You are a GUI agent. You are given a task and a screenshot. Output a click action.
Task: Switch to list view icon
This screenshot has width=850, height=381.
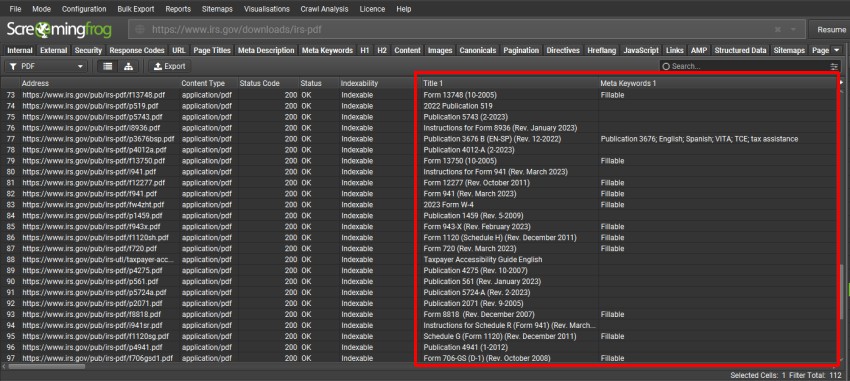[x=108, y=66]
